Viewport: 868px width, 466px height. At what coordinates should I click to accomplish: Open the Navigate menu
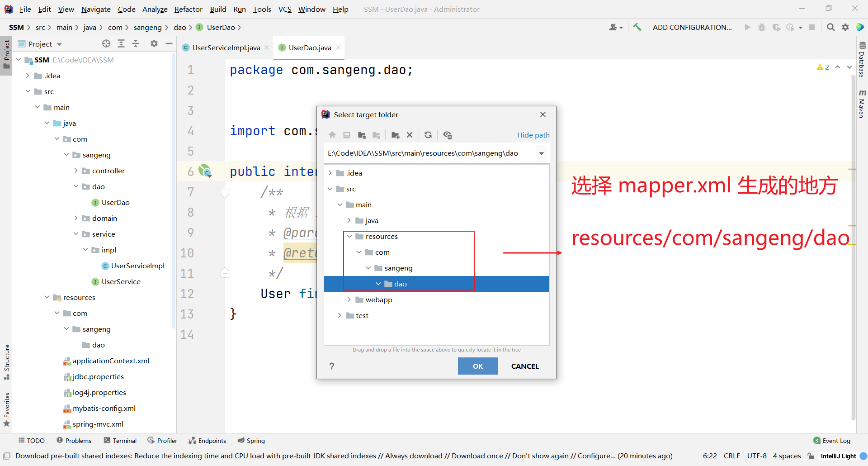click(96, 9)
